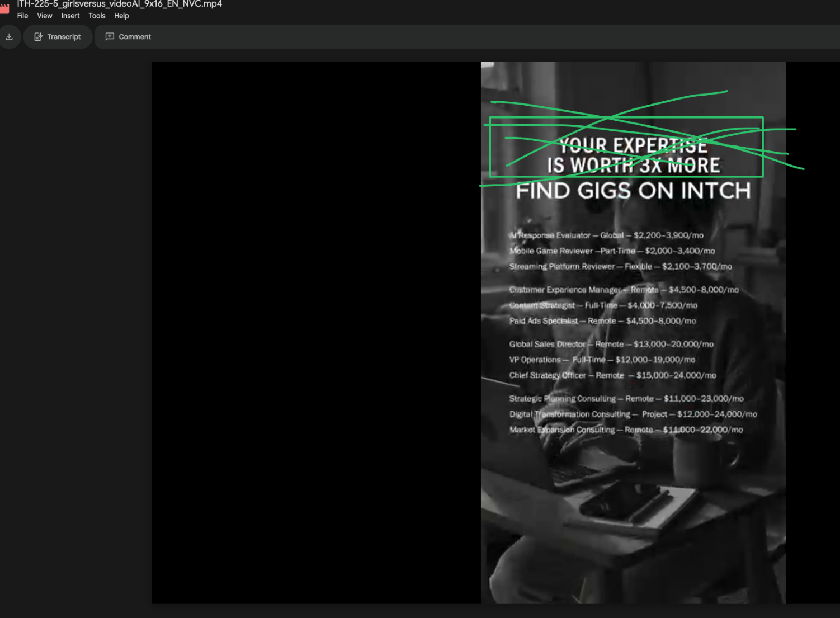This screenshot has height=618, width=840.
Task: Open the Insert menu
Action: click(x=70, y=16)
